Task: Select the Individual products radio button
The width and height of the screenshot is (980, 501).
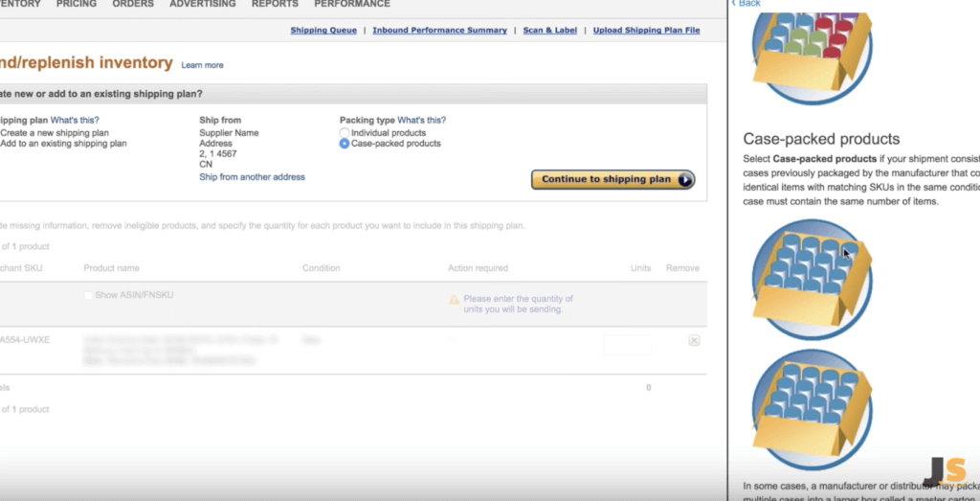Action: 345,132
